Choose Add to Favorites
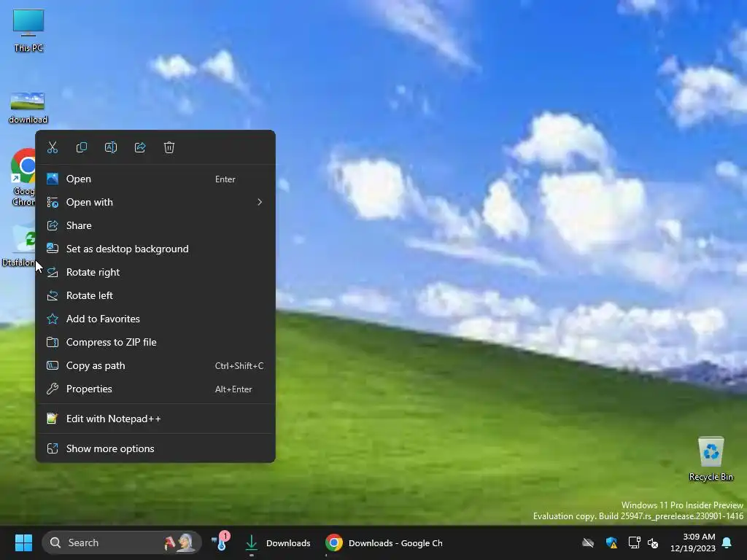747x560 pixels. (155, 319)
